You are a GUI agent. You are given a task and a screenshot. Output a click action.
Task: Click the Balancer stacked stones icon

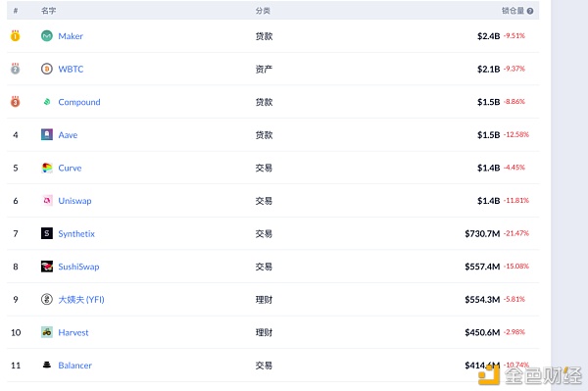(x=47, y=365)
